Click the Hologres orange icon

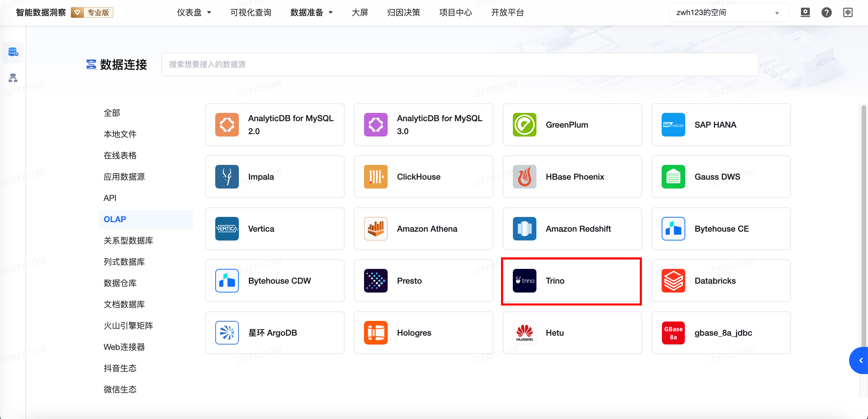(376, 333)
